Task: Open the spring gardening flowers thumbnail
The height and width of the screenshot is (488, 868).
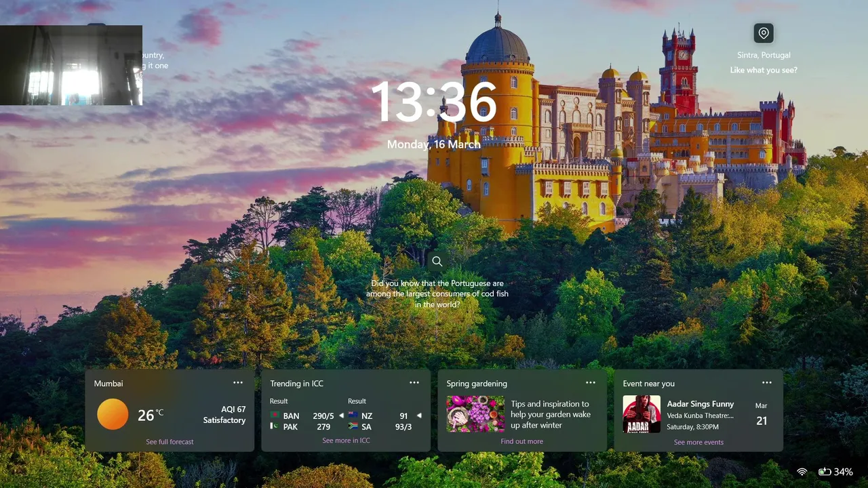Action: pos(475,414)
